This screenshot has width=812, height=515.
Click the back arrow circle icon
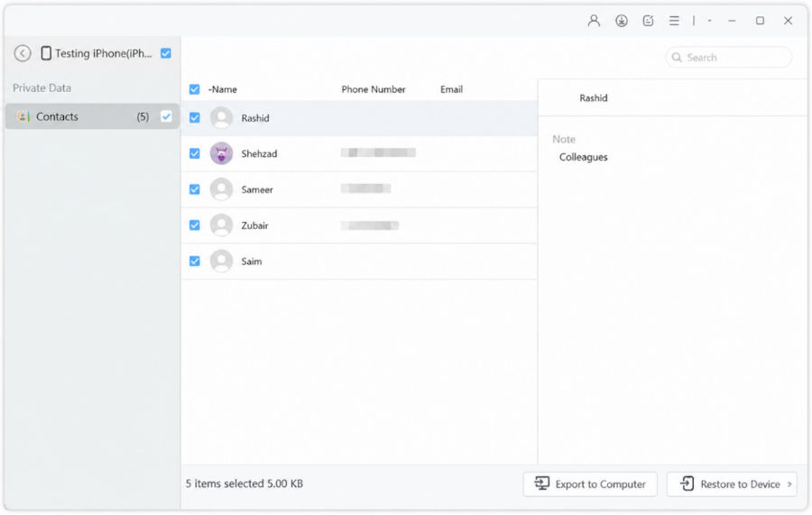coord(23,53)
